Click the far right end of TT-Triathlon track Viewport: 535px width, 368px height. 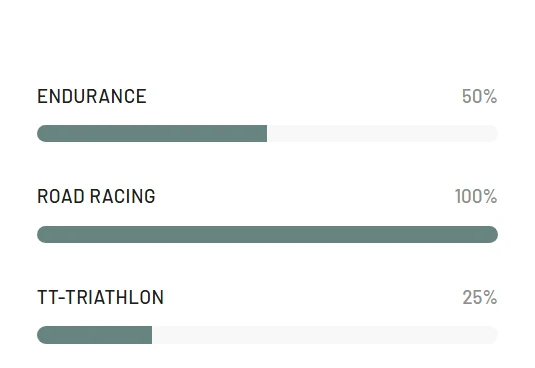[x=493, y=335]
